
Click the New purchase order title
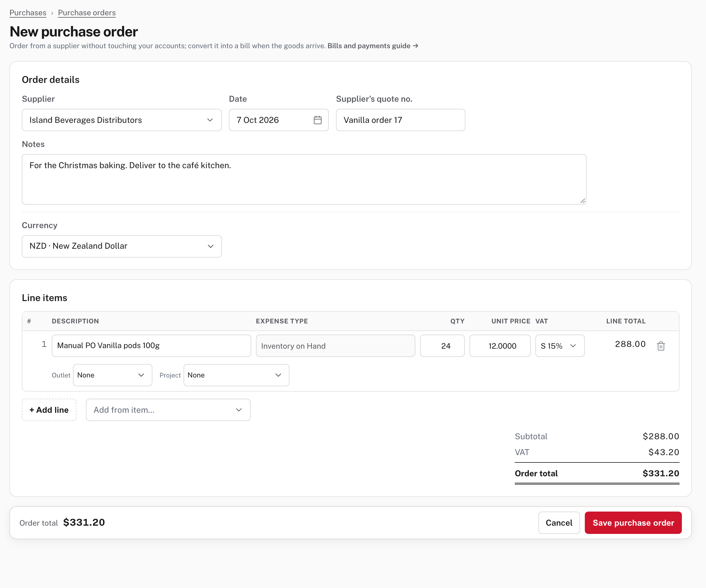pyautogui.click(x=74, y=31)
